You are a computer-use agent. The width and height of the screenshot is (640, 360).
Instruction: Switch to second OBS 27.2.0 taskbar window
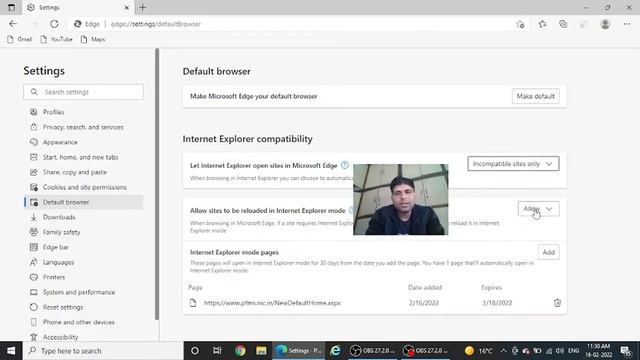point(424,351)
